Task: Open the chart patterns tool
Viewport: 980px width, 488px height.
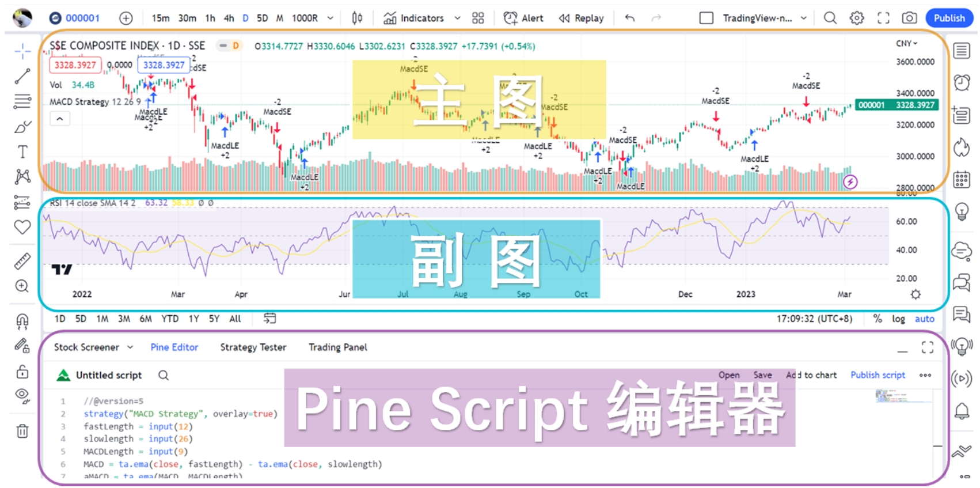Action: point(22,176)
